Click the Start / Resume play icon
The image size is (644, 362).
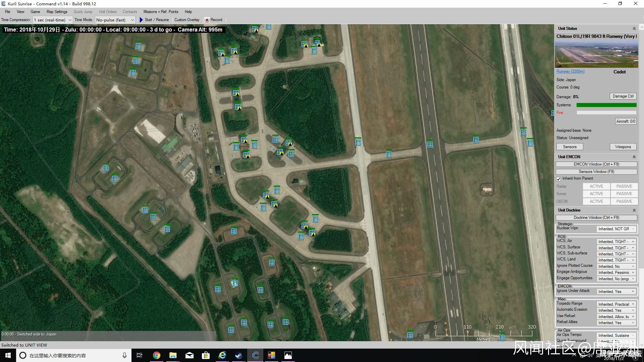(141, 20)
